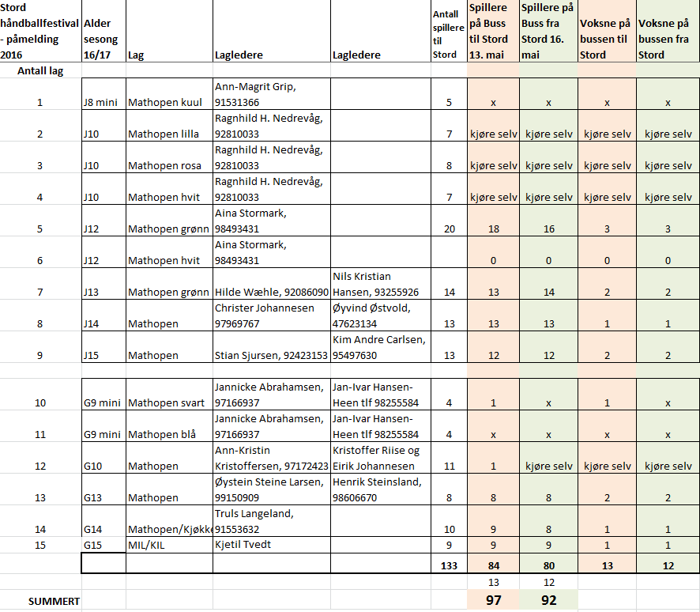Image resolution: width=700 pixels, height=612 pixels.
Task: Click the 'Kristoffer Riise og Eirik Johannesen' cell
Action: (380, 458)
